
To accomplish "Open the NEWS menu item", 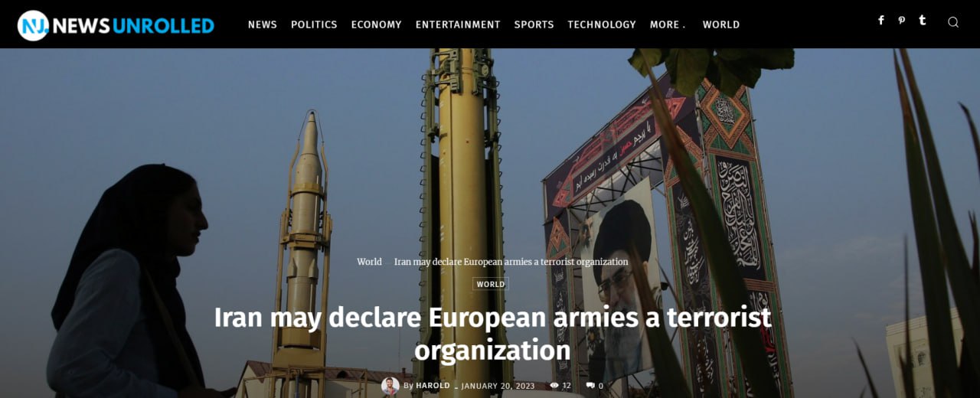I will [x=263, y=24].
